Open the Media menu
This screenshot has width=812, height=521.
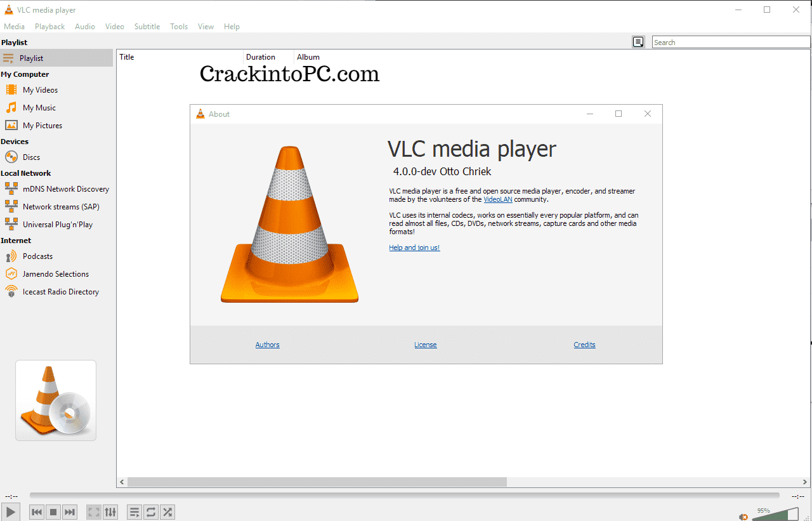tap(15, 27)
